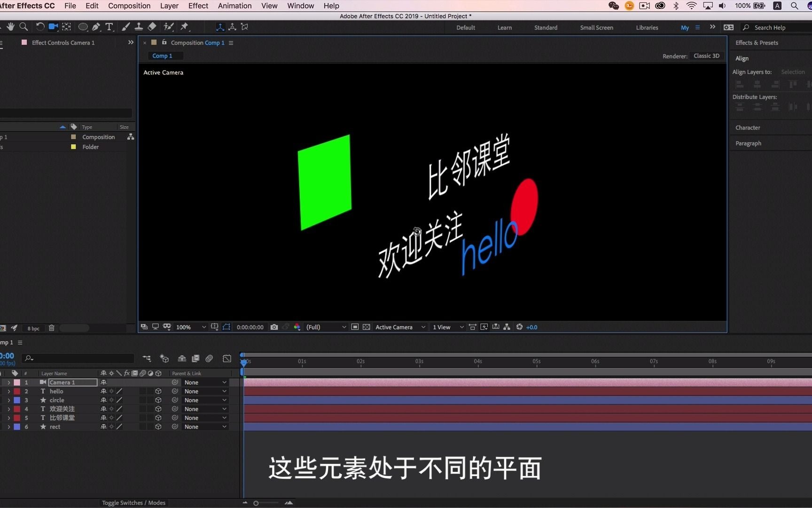
Task: Click the delete trash icon in Project panel
Action: (x=52, y=328)
